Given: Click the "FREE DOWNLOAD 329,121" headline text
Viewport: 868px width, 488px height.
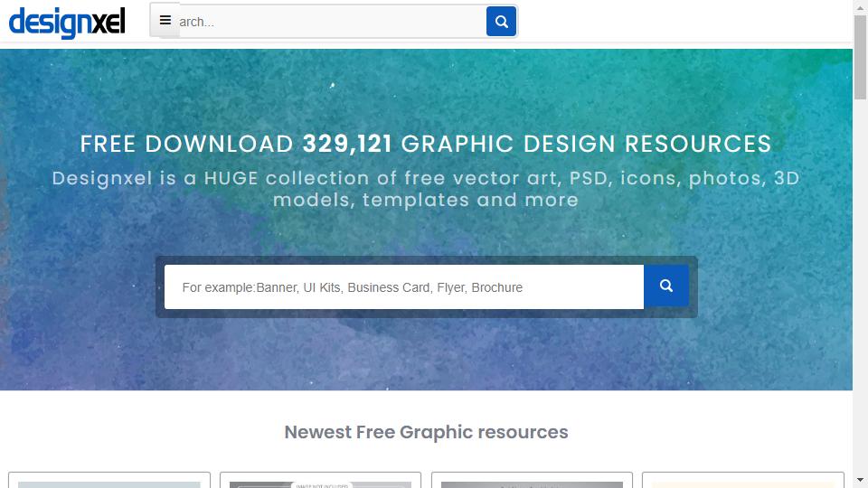Looking at the screenshot, I should (x=426, y=144).
